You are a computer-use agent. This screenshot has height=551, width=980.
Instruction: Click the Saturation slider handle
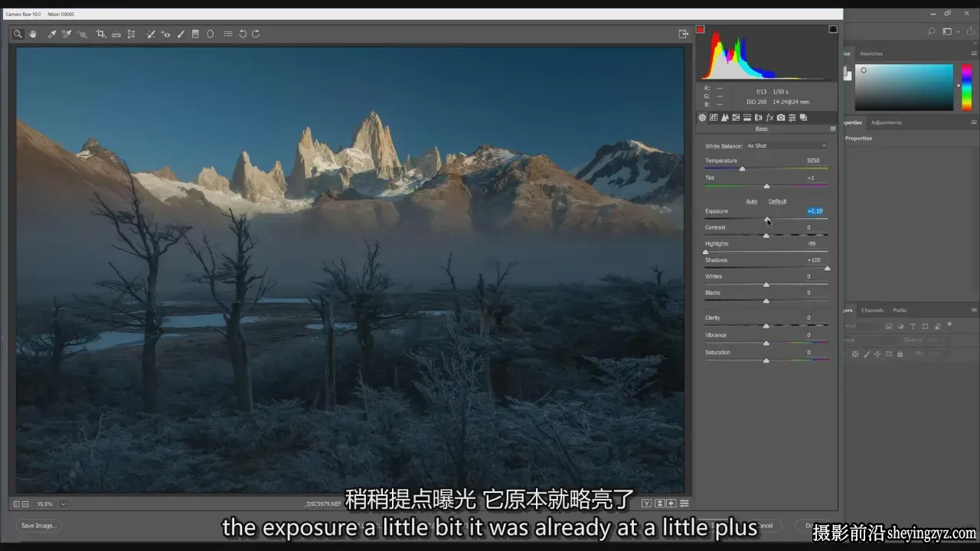tap(766, 360)
